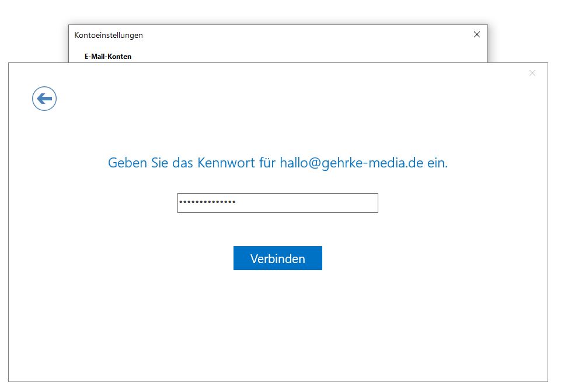Focus the password input field
The height and width of the screenshot is (392, 561).
[278, 203]
